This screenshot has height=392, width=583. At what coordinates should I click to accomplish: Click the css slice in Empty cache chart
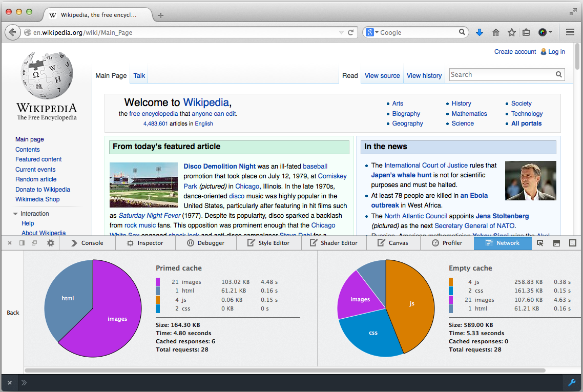coord(373,333)
